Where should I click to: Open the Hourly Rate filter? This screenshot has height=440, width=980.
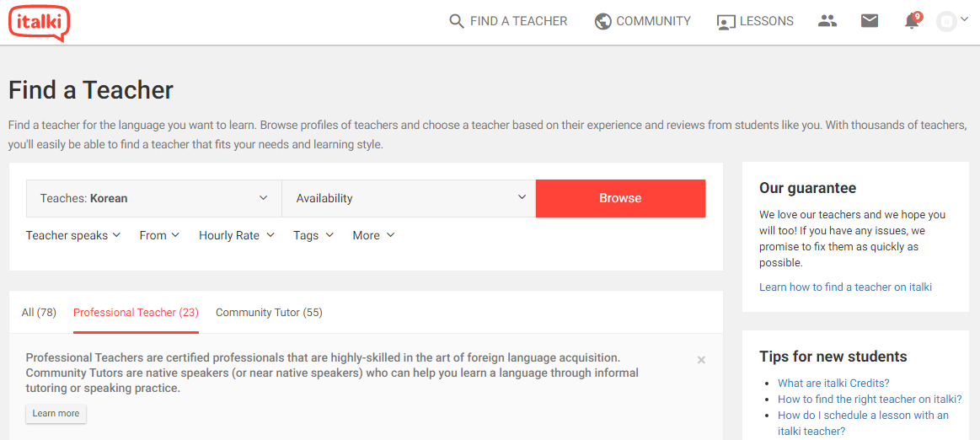point(237,236)
